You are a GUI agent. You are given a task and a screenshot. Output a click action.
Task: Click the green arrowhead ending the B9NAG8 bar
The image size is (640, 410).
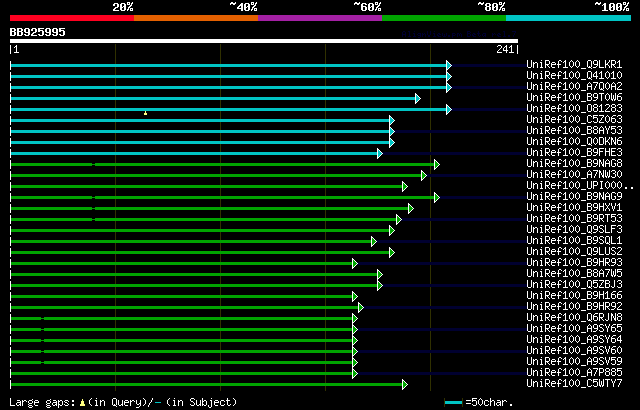pos(437,164)
